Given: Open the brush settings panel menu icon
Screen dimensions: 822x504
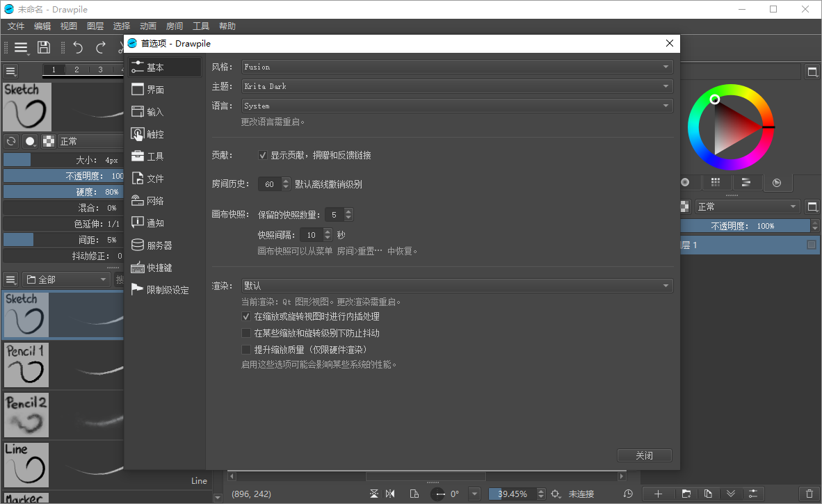Looking at the screenshot, I should pos(10,70).
